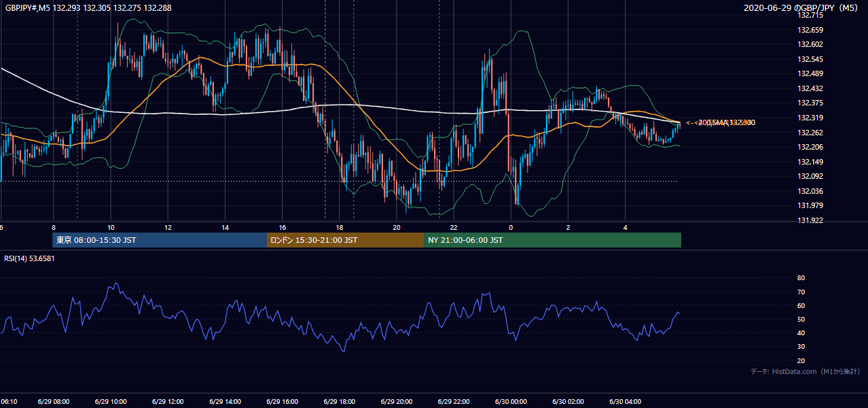Click hour label 12 below the price chart
This screenshot has width=868, height=408.
coord(167,228)
